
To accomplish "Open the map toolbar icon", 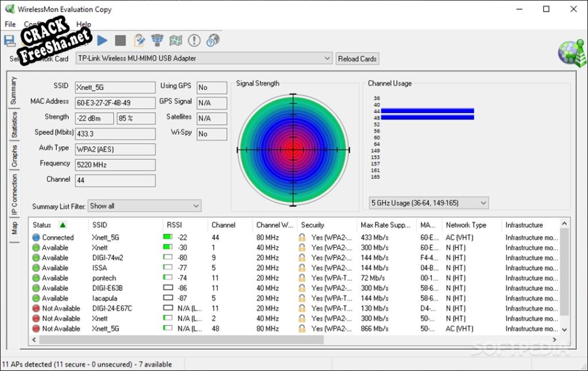I will pyautogui.click(x=175, y=40).
